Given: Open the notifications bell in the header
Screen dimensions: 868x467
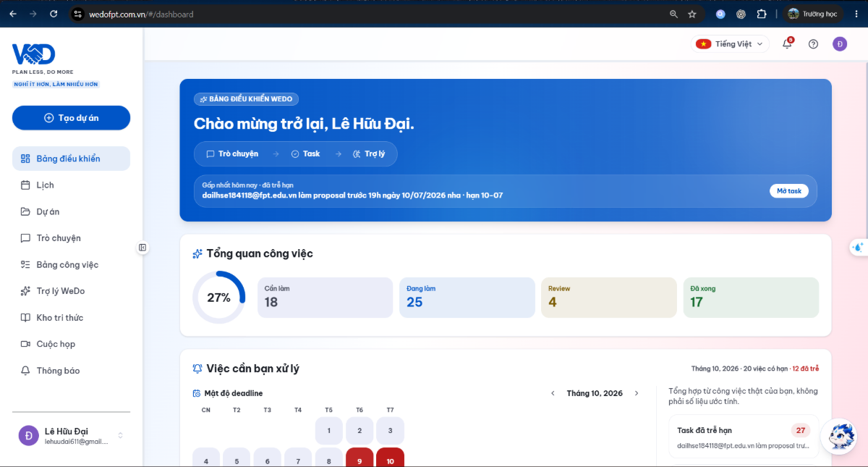Looking at the screenshot, I should 787,44.
